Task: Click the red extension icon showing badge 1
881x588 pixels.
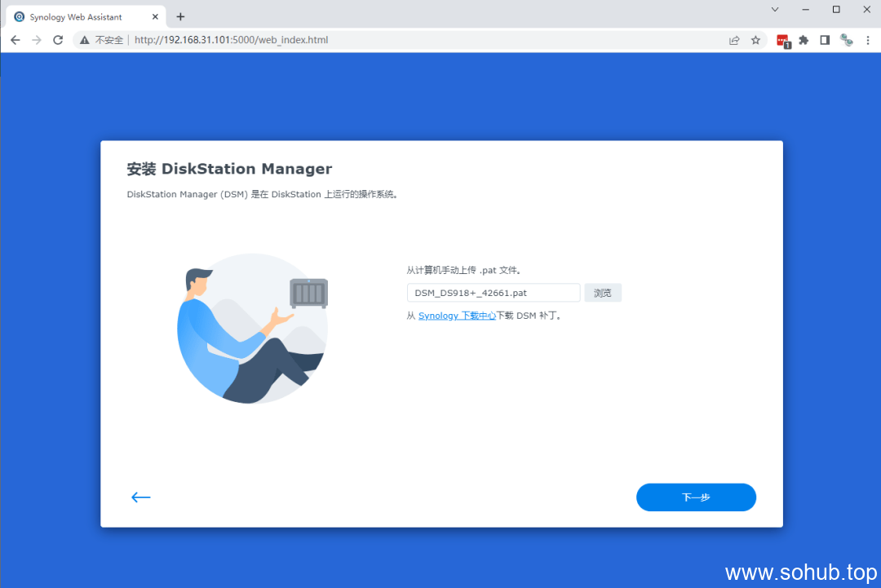Action: point(783,39)
